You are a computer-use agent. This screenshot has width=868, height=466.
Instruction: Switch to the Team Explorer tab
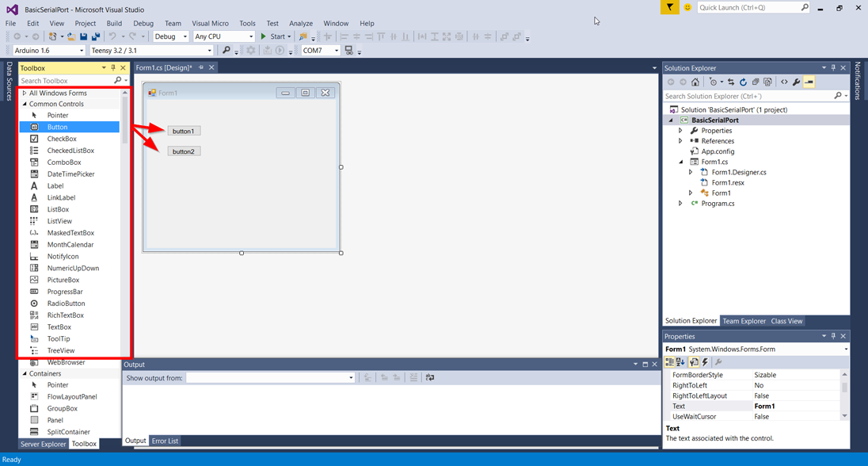(x=744, y=321)
